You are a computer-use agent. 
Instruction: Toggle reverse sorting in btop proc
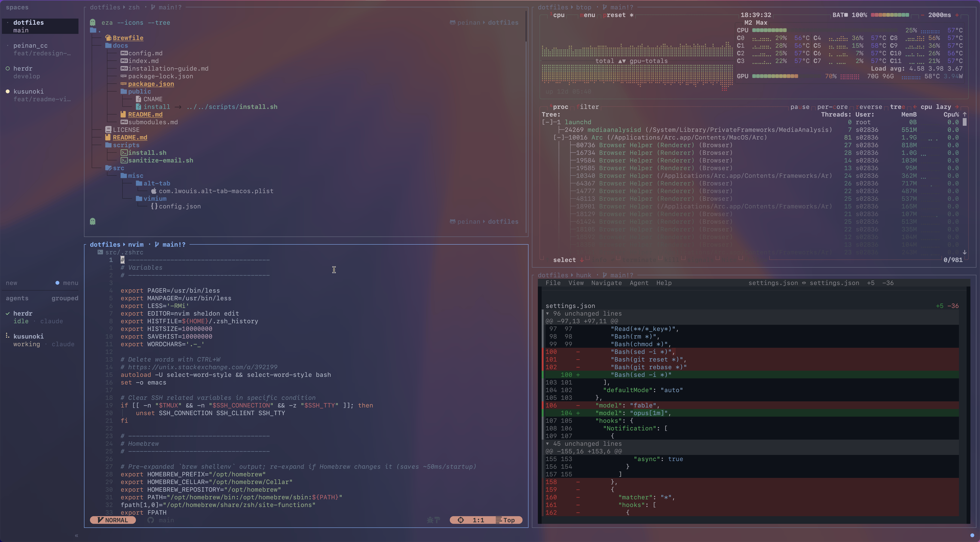tap(869, 107)
